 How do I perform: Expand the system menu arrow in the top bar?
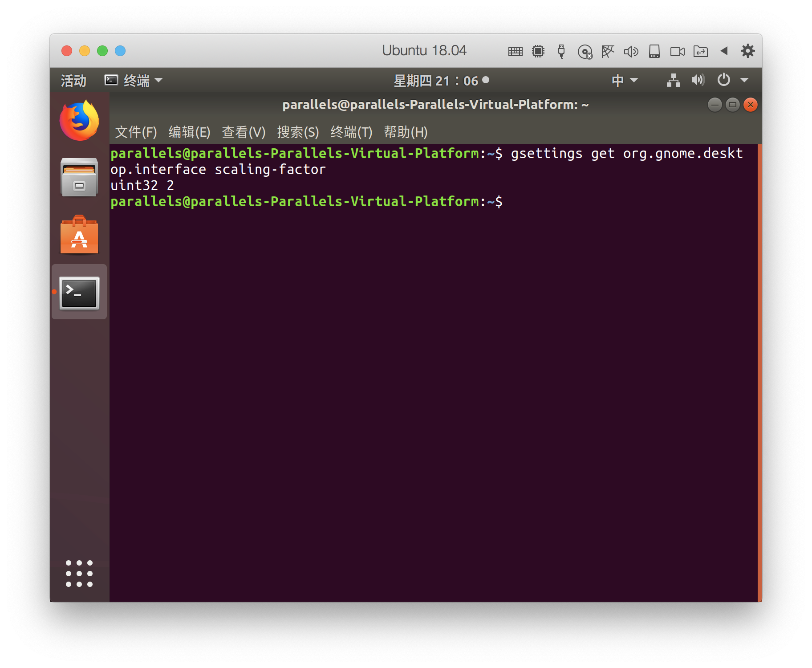point(744,81)
